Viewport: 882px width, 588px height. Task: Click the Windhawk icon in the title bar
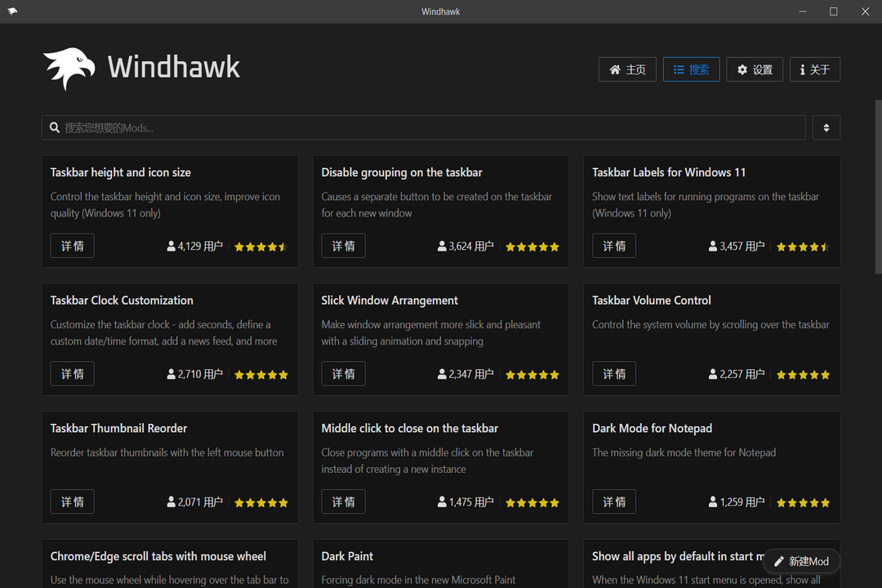tap(13, 11)
